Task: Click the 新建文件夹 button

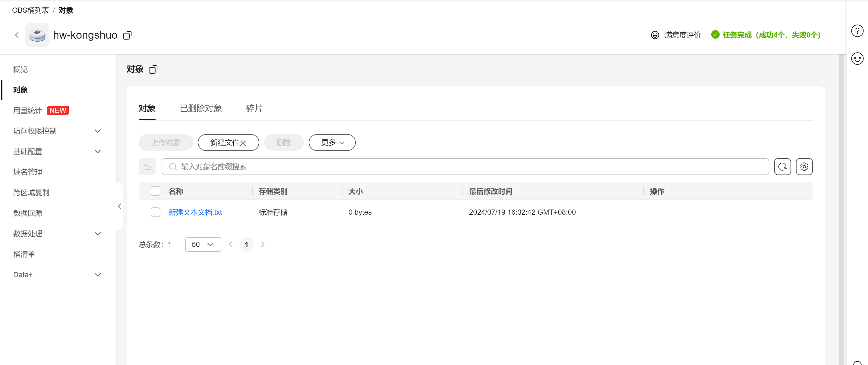Action: (x=228, y=142)
